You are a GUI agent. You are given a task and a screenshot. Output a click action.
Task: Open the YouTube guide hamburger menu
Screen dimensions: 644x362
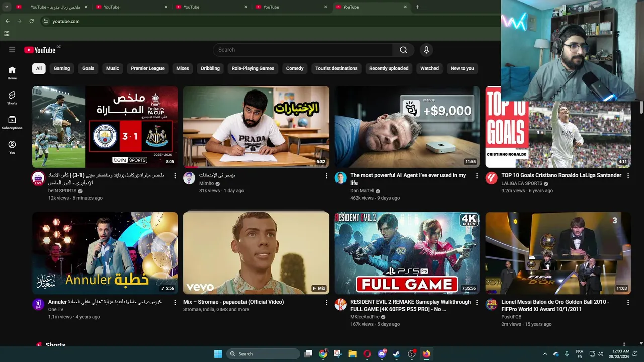12,50
